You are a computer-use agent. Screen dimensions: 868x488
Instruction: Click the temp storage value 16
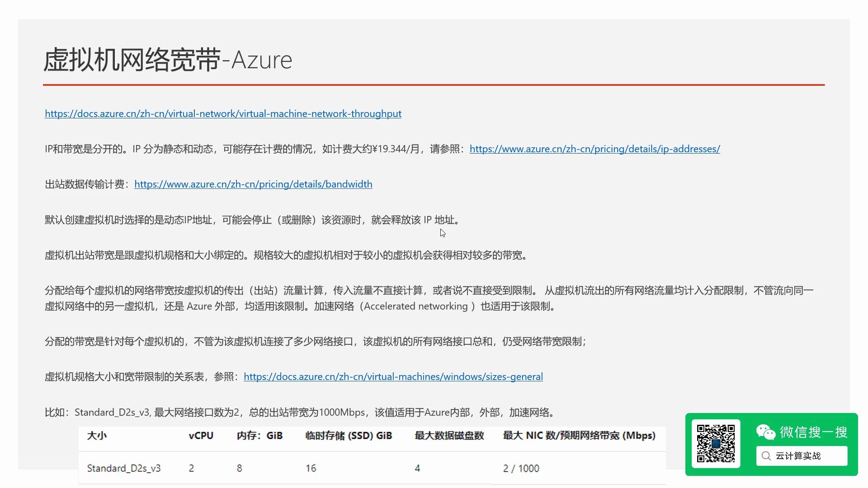click(311, 469)
